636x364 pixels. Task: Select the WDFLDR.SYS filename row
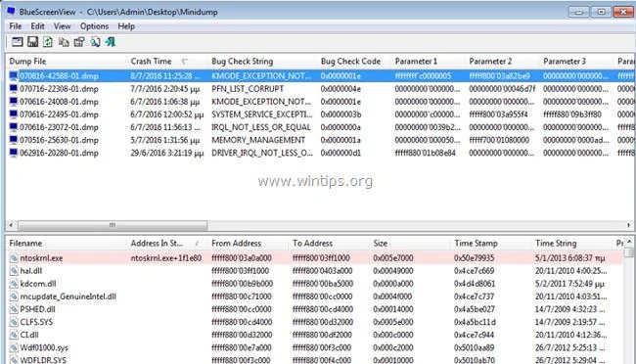(x=43, y=360)
